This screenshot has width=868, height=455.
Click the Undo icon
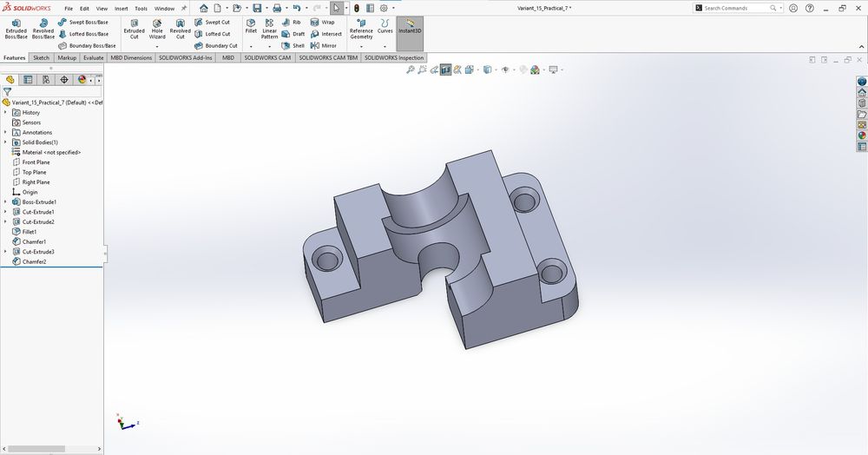(x=297, y=9)
